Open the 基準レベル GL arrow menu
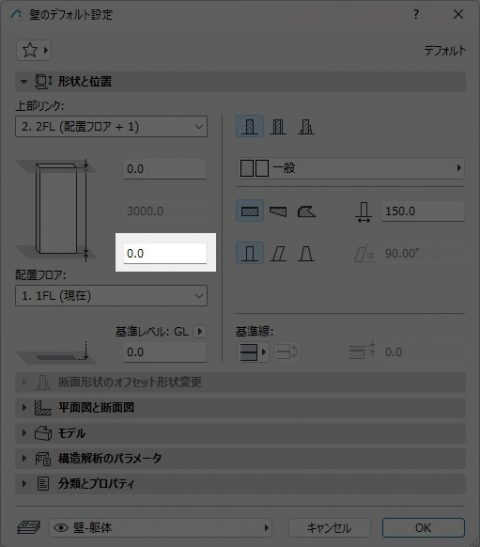 [x=200, y=331]
